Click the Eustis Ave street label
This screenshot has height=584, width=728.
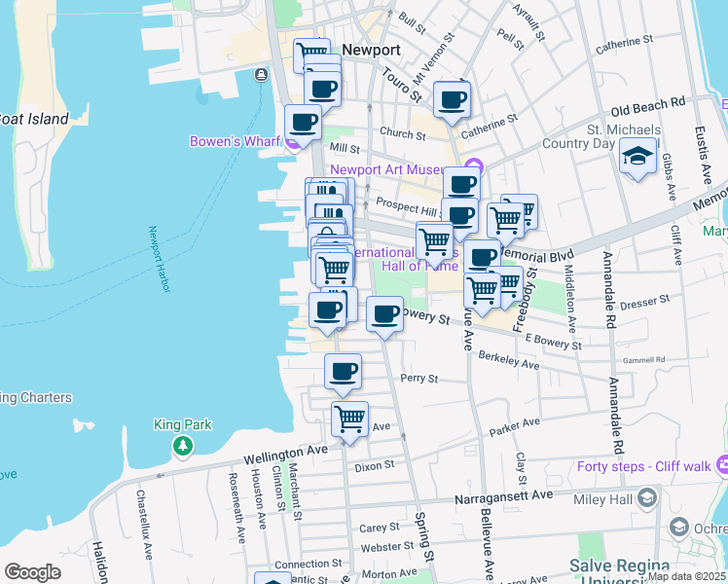pyautogui.click(x=704, y=155)
